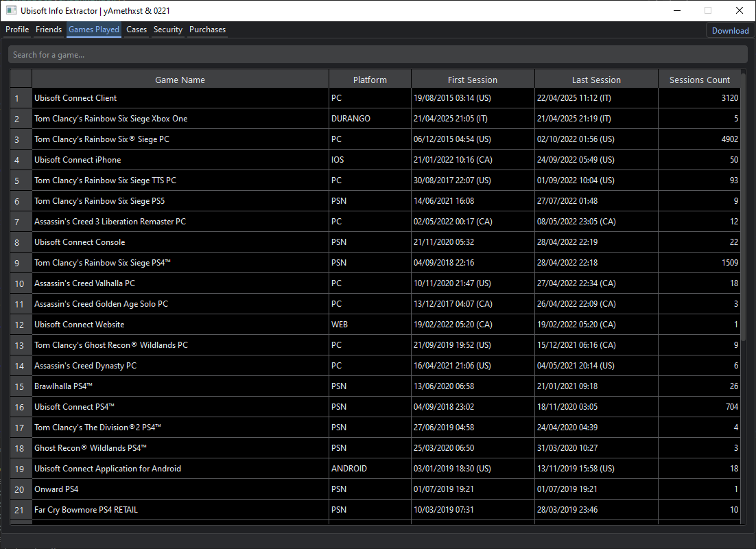Viewport: 756px width, 549px height.
Task: Click sessions count value 1509
Action: pyautogui.click(x=699, y=262)
